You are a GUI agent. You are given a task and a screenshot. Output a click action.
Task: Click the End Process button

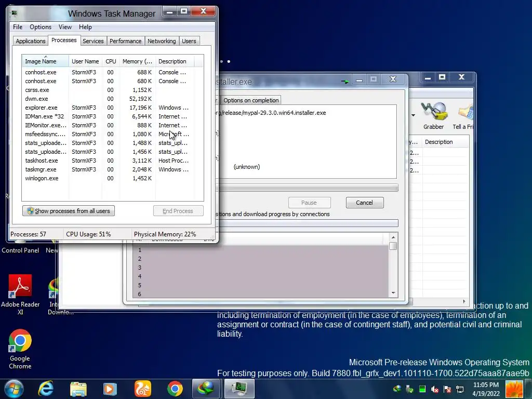coord(178,211)
